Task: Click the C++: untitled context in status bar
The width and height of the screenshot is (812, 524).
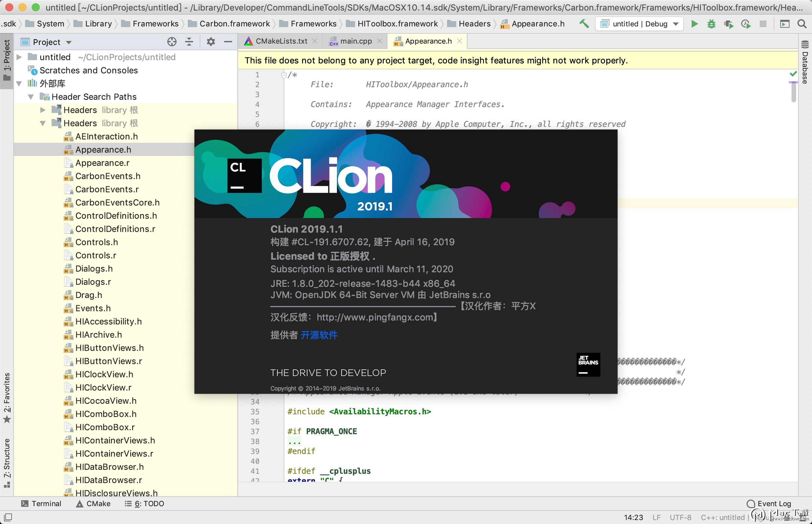Action: [722, 517]
